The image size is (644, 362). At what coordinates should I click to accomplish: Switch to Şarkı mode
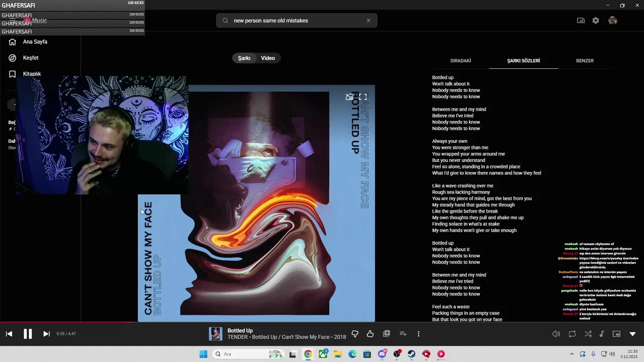(x=244, y=58)
